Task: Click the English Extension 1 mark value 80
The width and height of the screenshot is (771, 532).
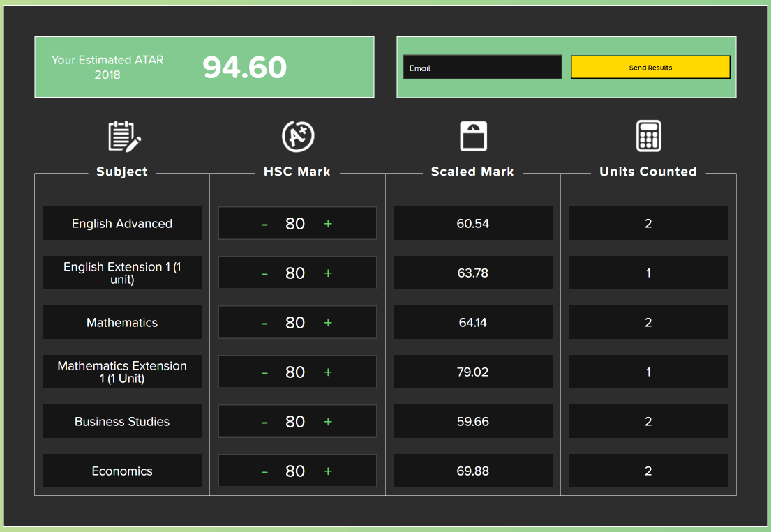Action: (x=295, y=273)
